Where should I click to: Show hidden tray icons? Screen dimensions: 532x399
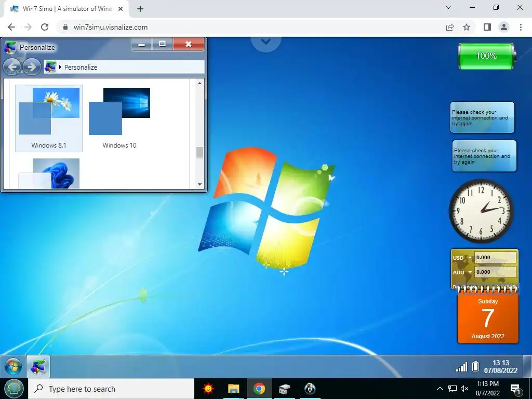[x=440, y=389]
